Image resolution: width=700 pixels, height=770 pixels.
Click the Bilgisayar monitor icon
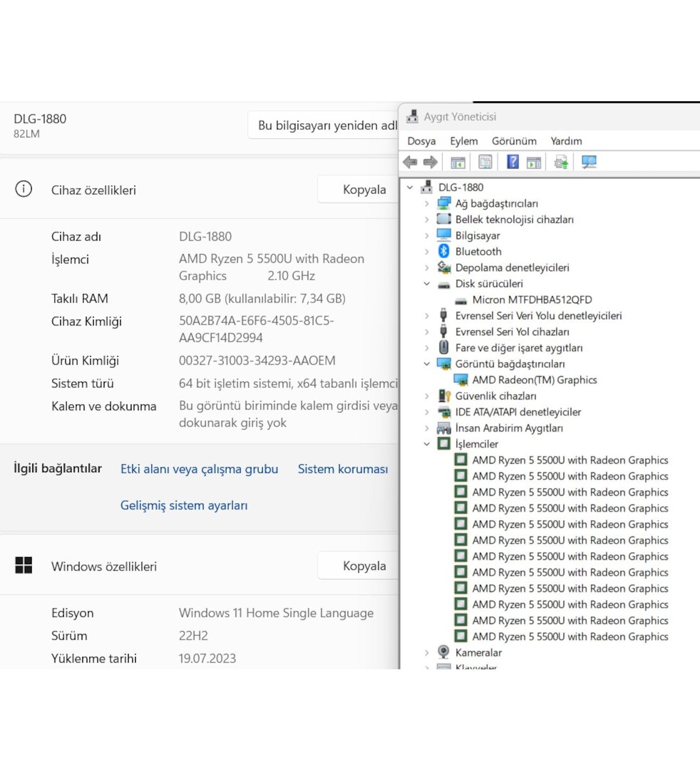point(444,235)
